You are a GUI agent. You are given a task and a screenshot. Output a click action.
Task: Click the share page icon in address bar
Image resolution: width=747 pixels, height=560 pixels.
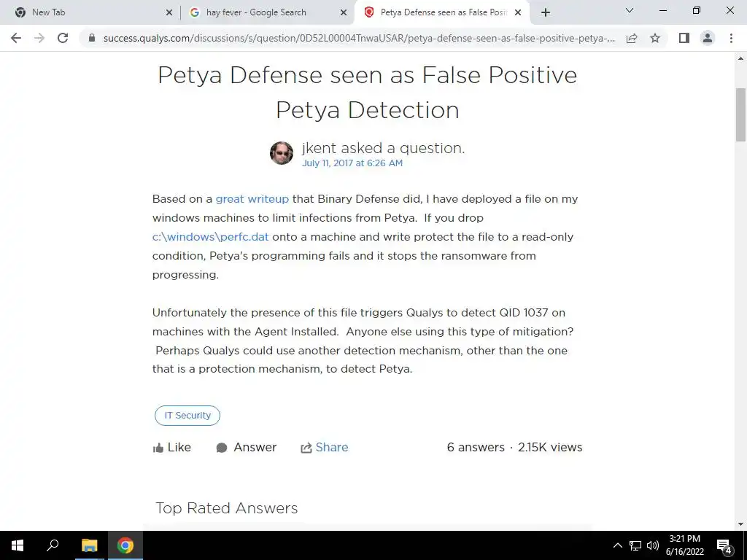pyautogui.click(x=632, y=38)
